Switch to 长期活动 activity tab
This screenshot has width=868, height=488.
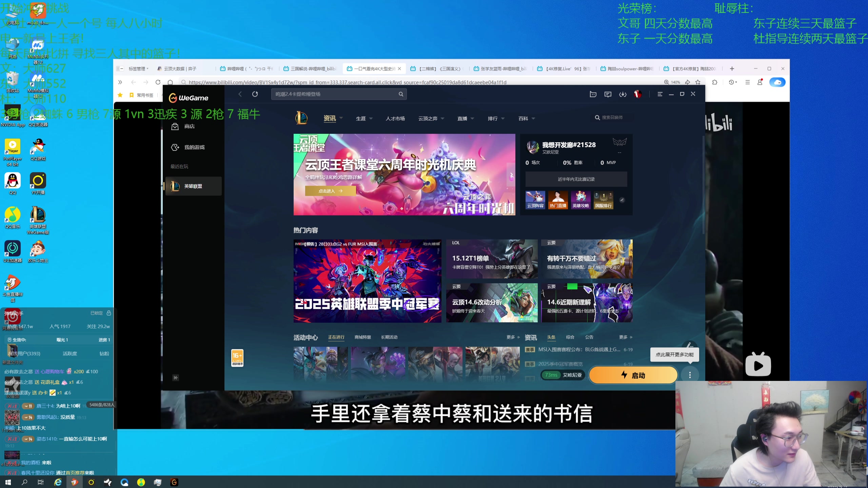click(x=389, y=337)
